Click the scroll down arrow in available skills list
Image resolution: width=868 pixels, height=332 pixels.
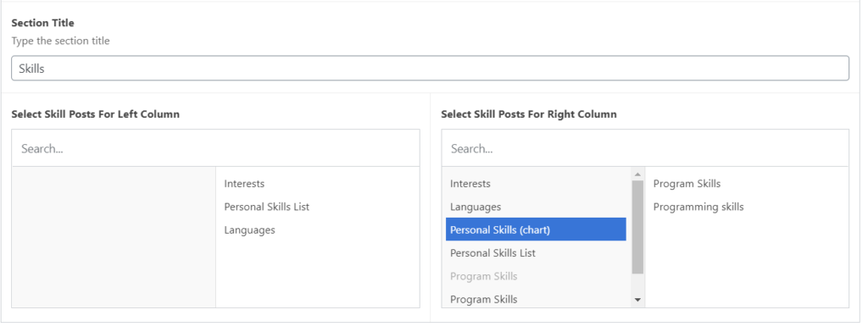[637, 300]
